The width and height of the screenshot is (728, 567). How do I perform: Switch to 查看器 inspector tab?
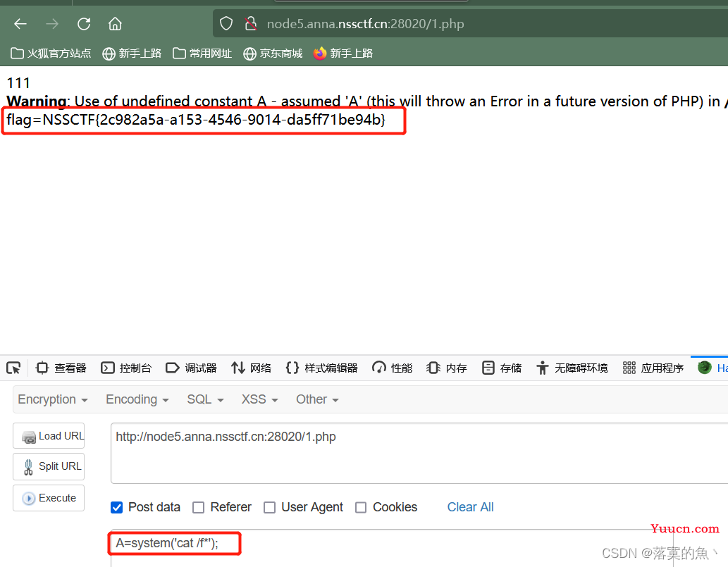pyautogui.click(x=61, y=368)
